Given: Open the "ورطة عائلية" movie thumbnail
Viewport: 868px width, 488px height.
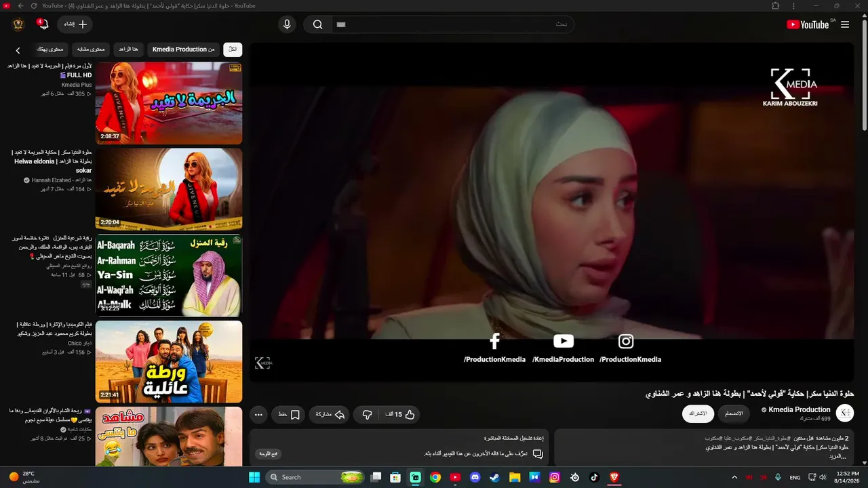Looking at the screenshot, I should tap(169, 361).
